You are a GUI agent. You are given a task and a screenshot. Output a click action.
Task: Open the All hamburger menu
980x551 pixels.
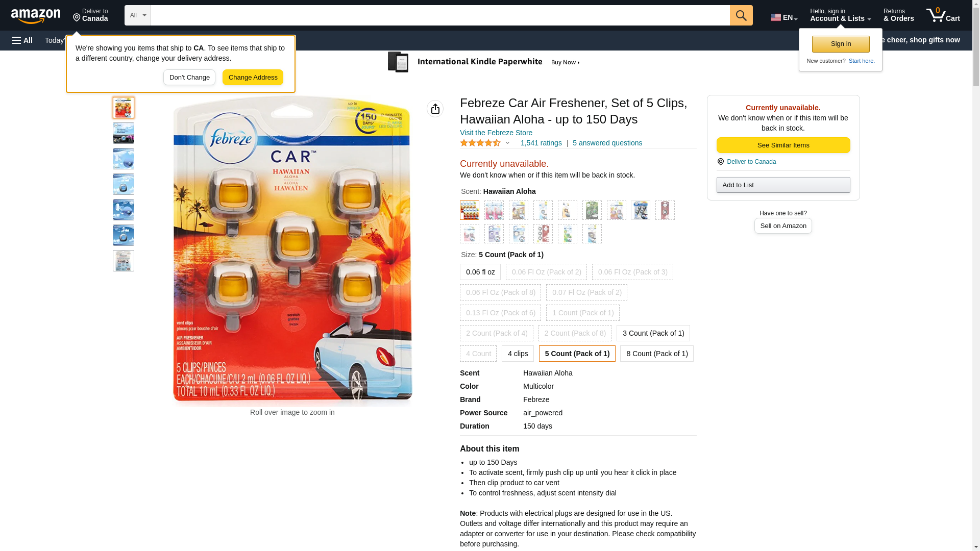click(22, 40)
